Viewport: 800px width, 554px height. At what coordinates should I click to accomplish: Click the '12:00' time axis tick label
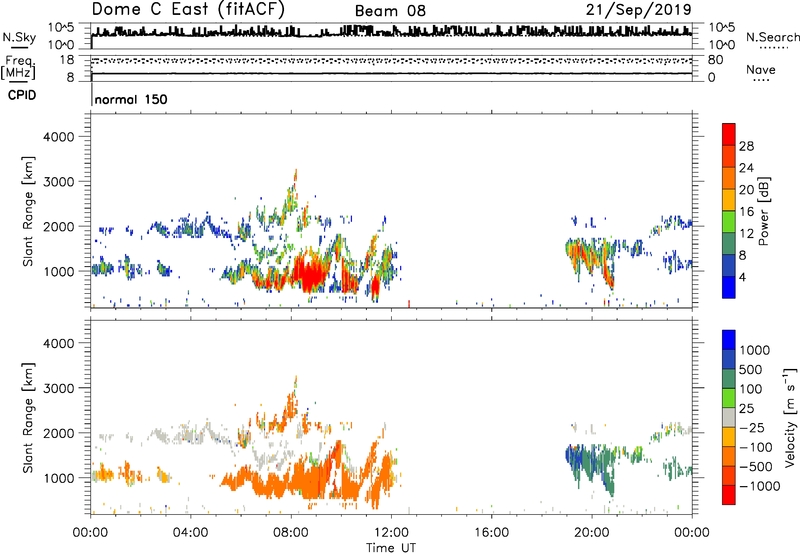[391, 533]
